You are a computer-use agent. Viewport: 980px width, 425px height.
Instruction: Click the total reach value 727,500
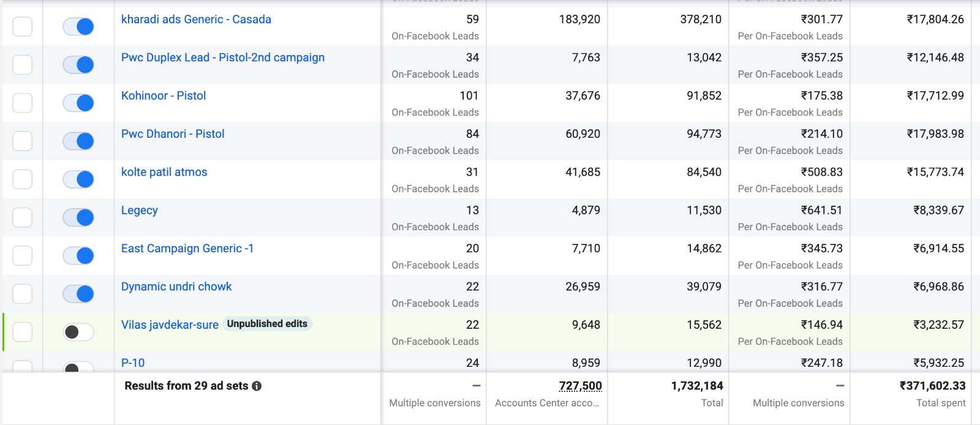pos(580,386)
